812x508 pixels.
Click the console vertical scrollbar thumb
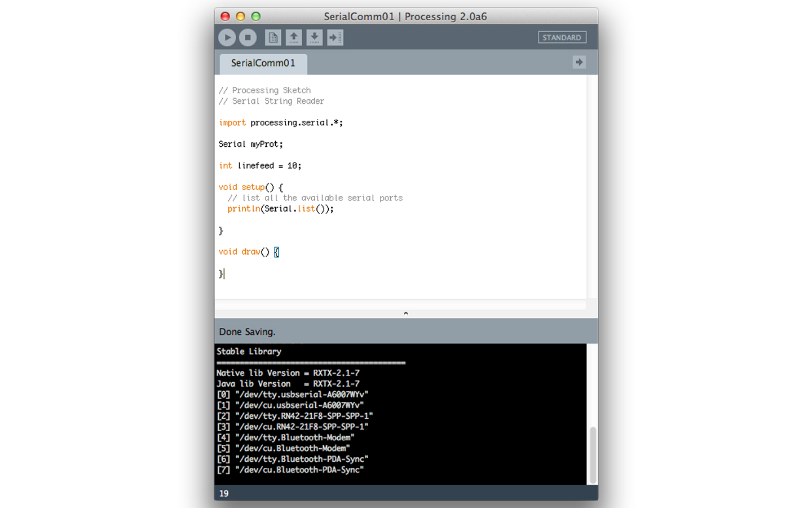point(593,455)
